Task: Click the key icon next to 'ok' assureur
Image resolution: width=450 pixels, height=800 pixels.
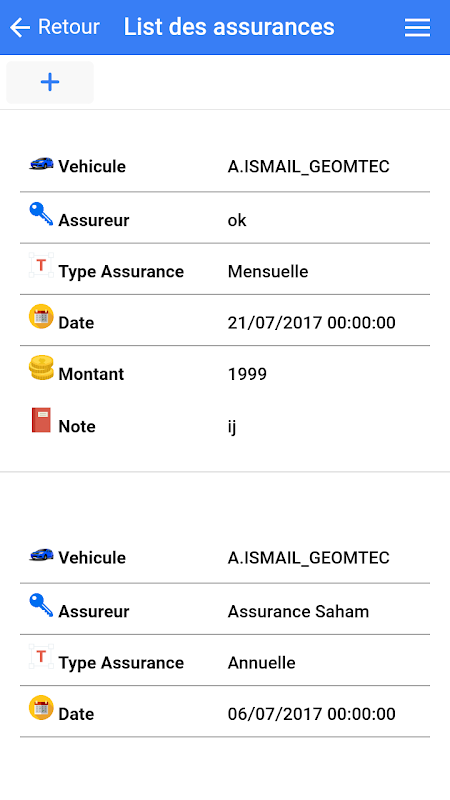Action: (x=41, y=214)
